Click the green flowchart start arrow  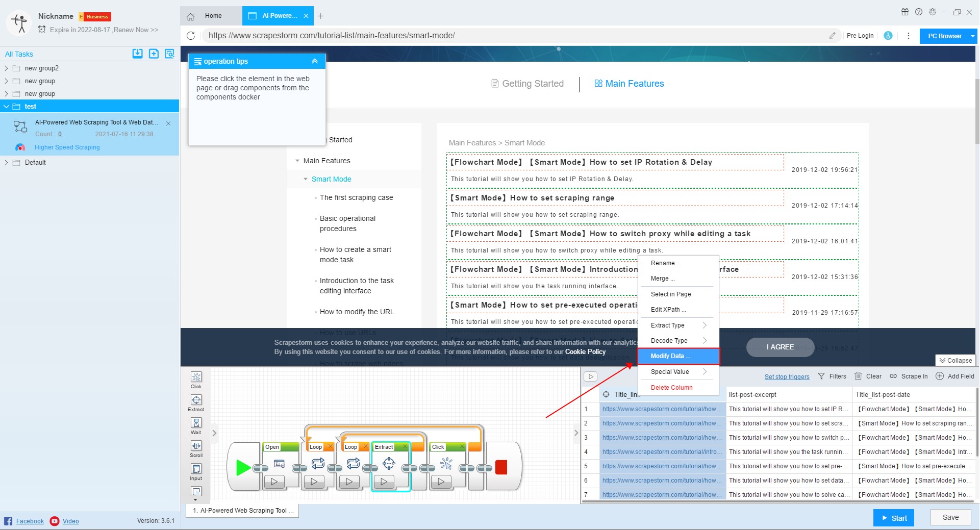point(243,467)
